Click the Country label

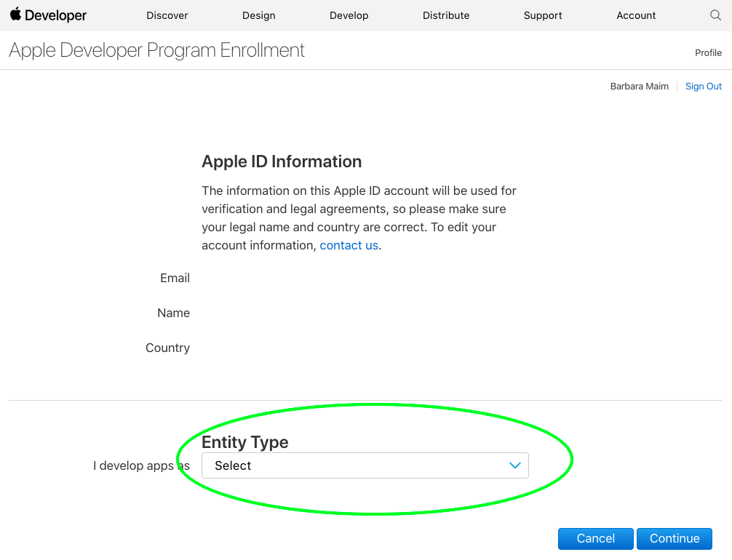coord(167,348)
